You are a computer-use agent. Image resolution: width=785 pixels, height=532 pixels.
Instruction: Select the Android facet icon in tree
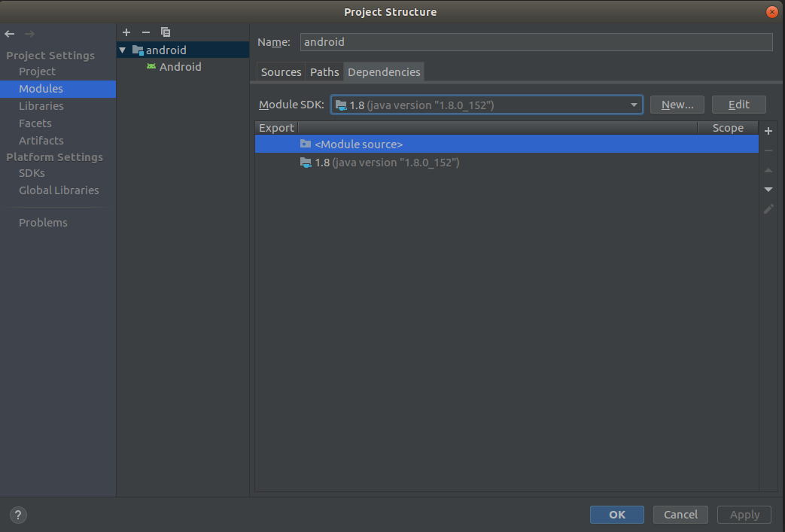pos(152,67)
